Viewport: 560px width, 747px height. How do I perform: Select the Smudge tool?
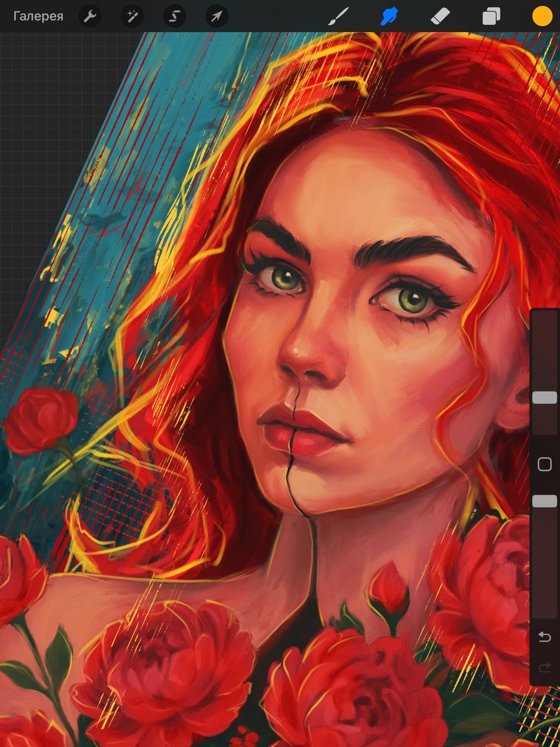pyautogui.click(x=390, y=16)
